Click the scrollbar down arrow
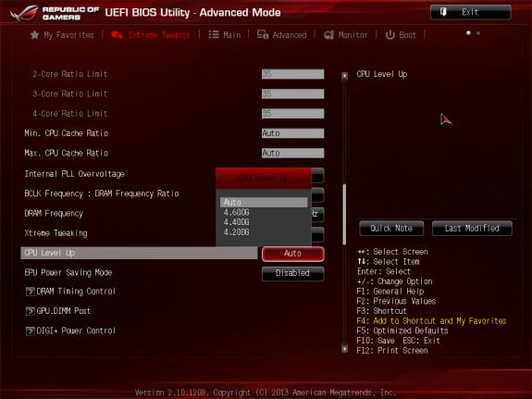The image size is (532, 399). 344,349
